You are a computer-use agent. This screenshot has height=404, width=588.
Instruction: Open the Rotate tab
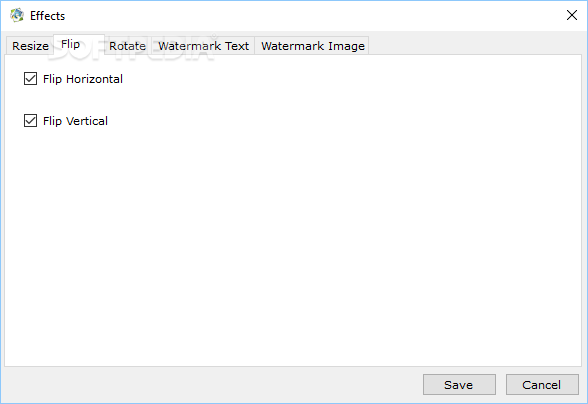(128, 46)
